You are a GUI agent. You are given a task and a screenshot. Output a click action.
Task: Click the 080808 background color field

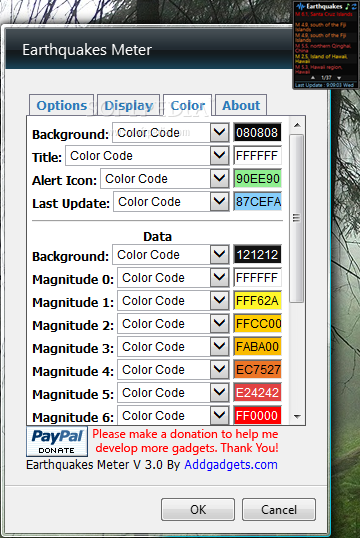point(257,132)
